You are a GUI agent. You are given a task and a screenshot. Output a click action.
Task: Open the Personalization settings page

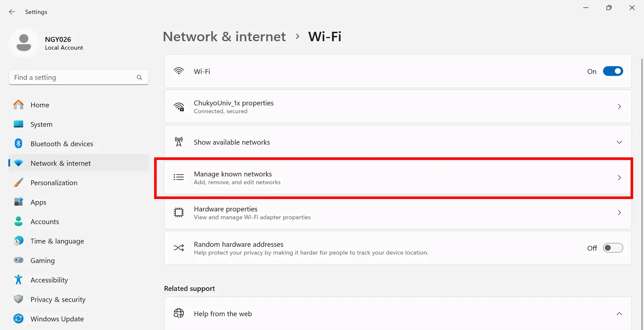pos(54,183)
